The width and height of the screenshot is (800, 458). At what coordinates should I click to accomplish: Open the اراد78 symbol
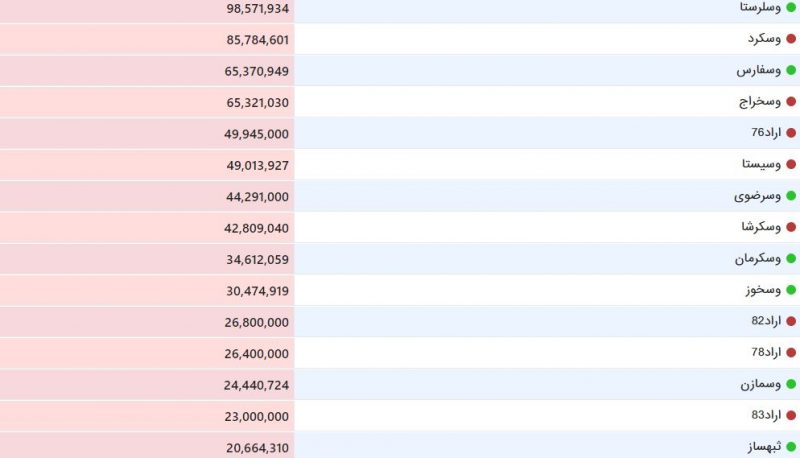[766, 352]
